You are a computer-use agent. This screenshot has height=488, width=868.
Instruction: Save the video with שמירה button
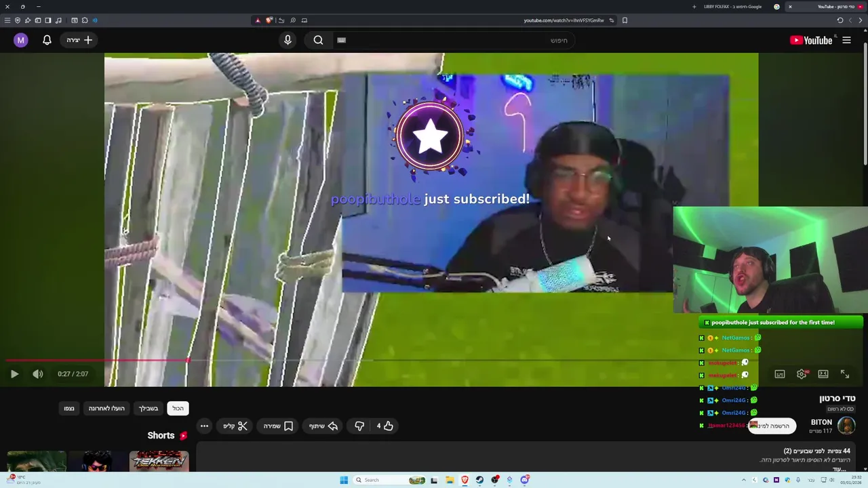[278, 426]
